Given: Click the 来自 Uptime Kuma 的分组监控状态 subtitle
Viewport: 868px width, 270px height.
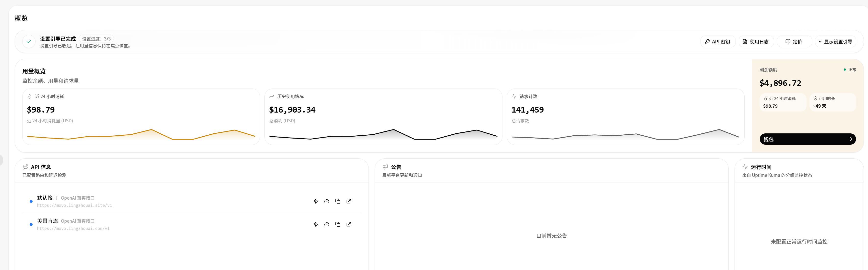Looking at the screenshot, I should 777,175.
